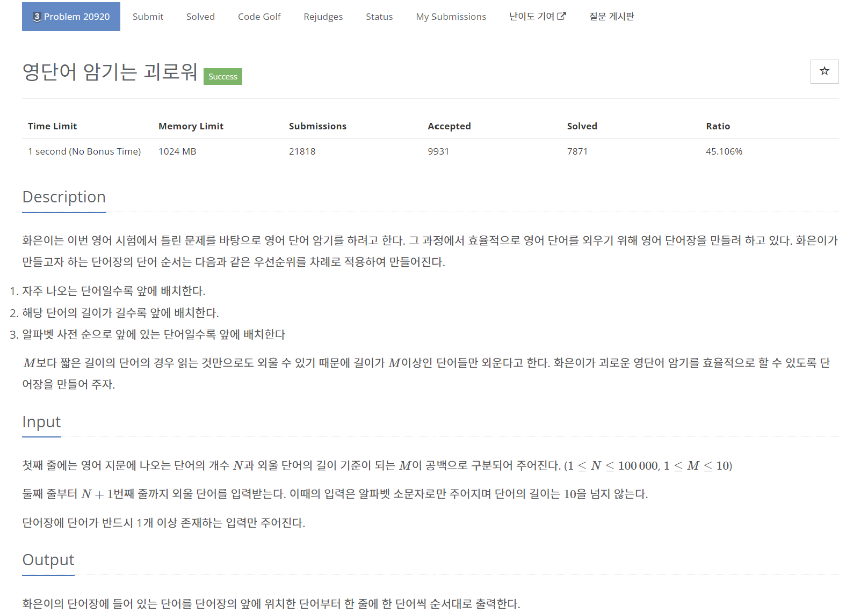Open the Problem 20920 tab
This screenshot has width=868, height=613.
(x=71, y=17)
